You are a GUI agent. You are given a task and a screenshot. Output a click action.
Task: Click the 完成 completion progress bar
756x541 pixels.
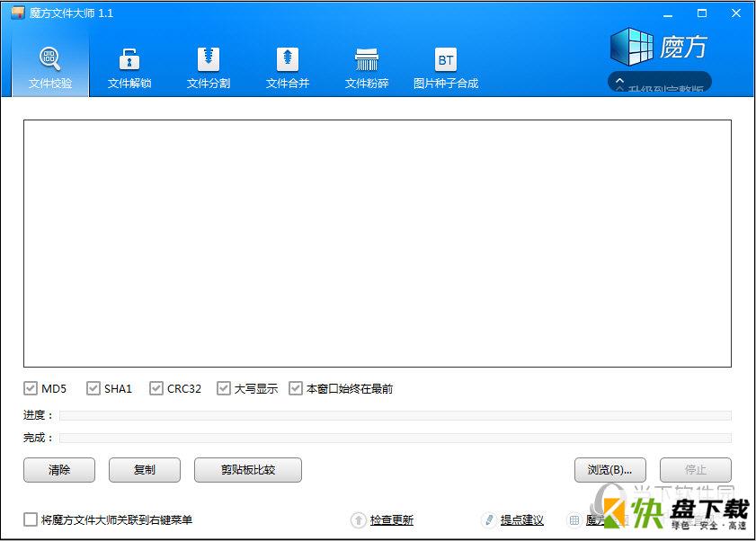pos(396,438)
